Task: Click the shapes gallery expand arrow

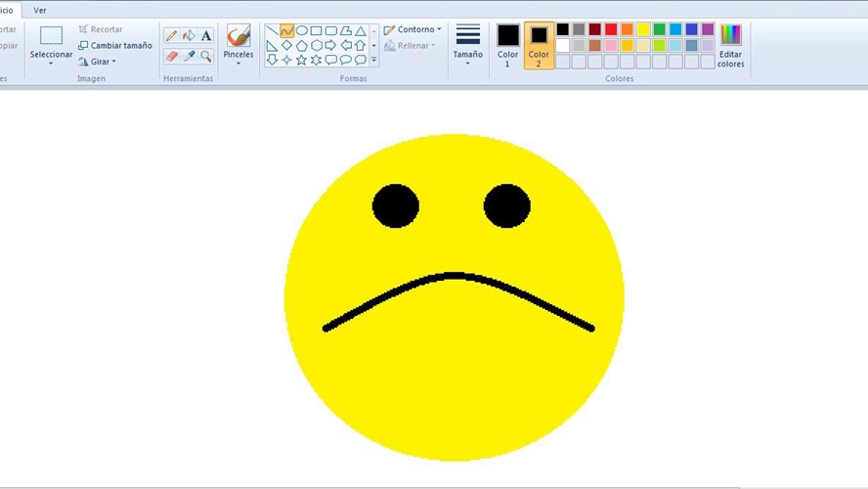Action: coord(374,60)
